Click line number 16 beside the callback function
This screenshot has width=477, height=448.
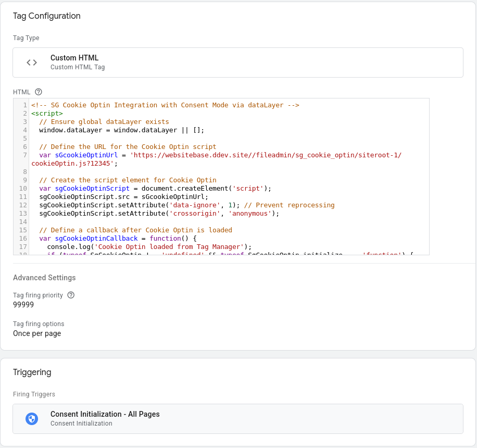click(22, 238)
